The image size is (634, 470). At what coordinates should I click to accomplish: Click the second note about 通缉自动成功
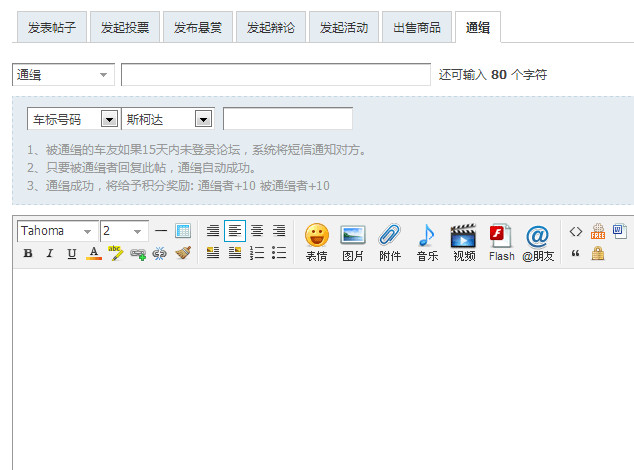click(x=142, y=168)
